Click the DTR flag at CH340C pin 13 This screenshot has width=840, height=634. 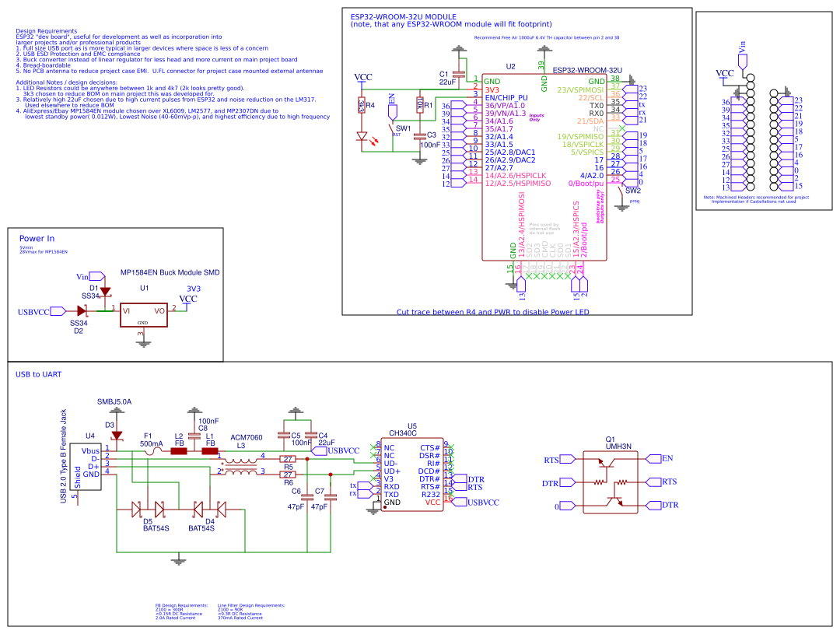click(x=460, y=479)
